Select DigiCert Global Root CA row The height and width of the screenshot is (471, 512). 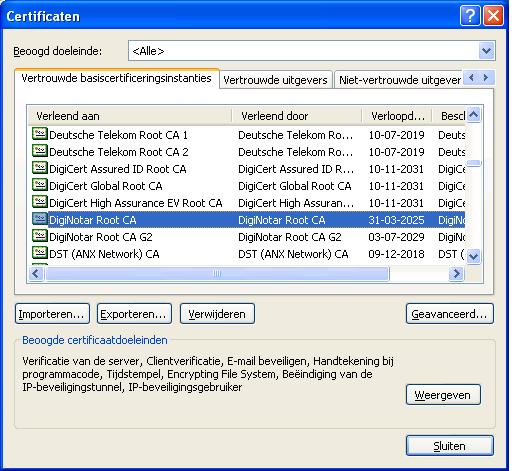coord(248,186)
